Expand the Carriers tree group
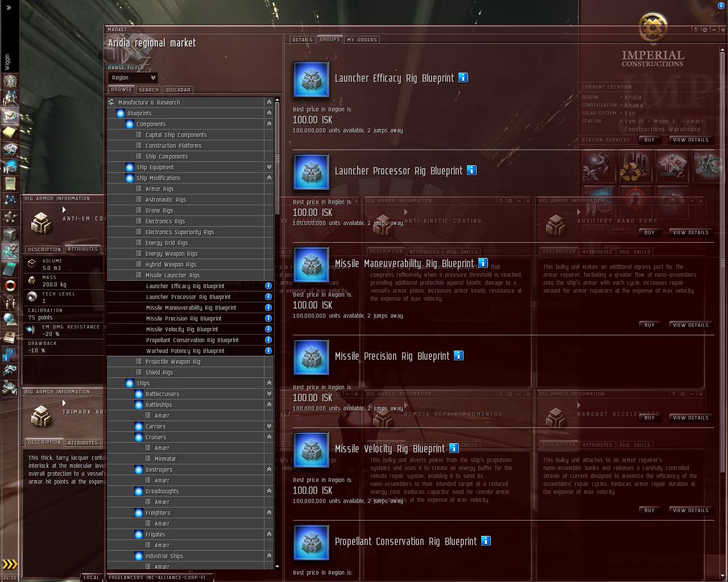The image size is (728, 582). (x=269, y=426)
